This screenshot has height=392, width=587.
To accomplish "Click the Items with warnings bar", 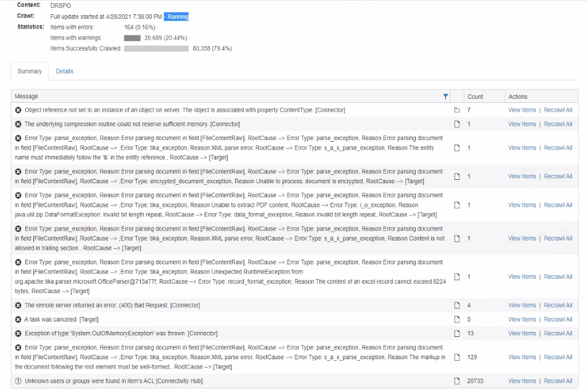I will coord(132,38).
